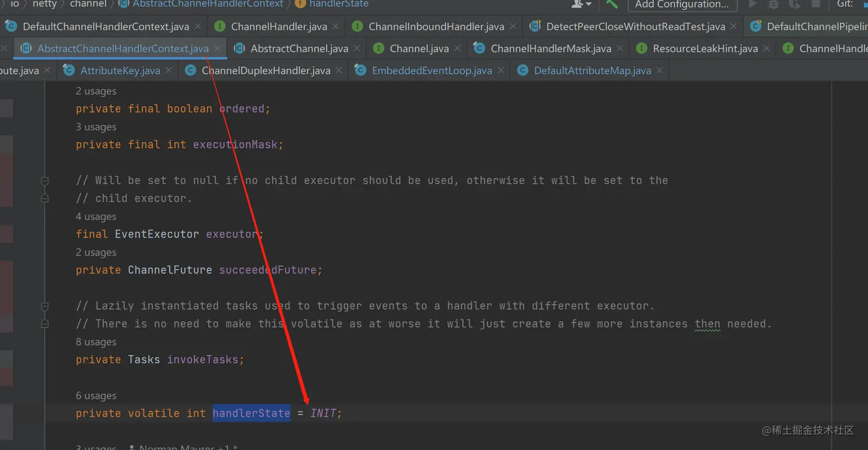The height and width of the screenshot is (450, 868).
Task: Close the ResourceLeakHint.java tab
Action: click(766, 49)
